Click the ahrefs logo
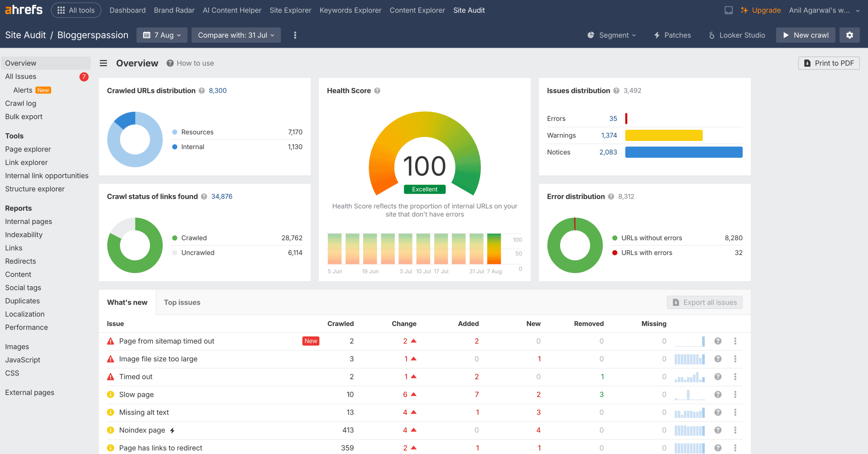 24,10
